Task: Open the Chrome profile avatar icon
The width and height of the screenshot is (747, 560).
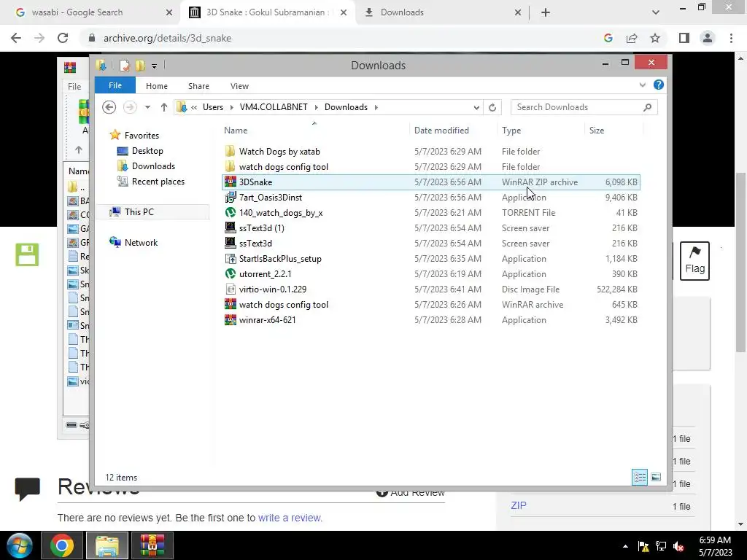Action: click(x=708, y=38)
